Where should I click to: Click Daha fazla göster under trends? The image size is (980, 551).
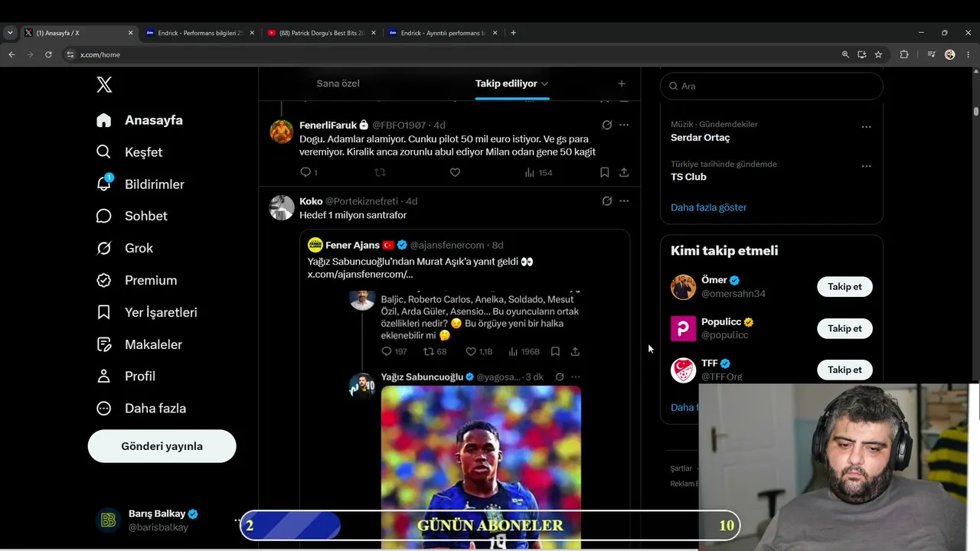pos(708,207)
